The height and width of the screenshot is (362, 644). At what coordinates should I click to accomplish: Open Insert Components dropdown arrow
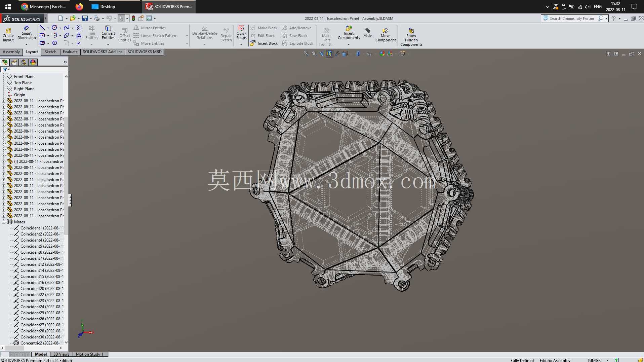point(349,44)
